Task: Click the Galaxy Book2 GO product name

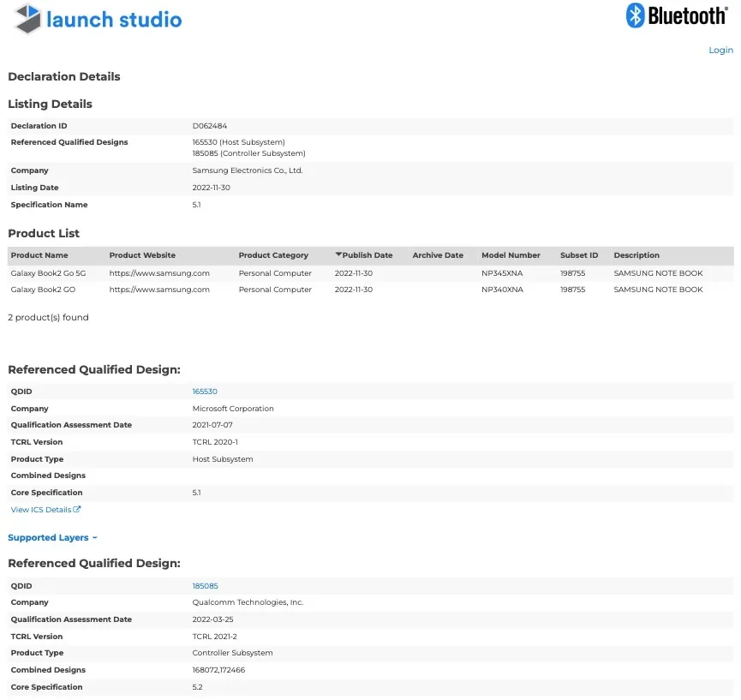Action: tap(41, 290)
